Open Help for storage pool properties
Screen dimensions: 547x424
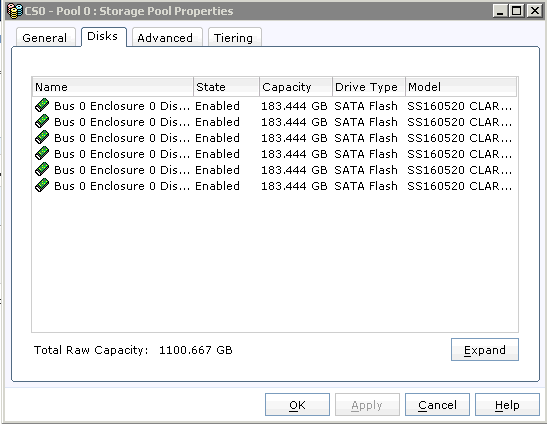(507, 404)
